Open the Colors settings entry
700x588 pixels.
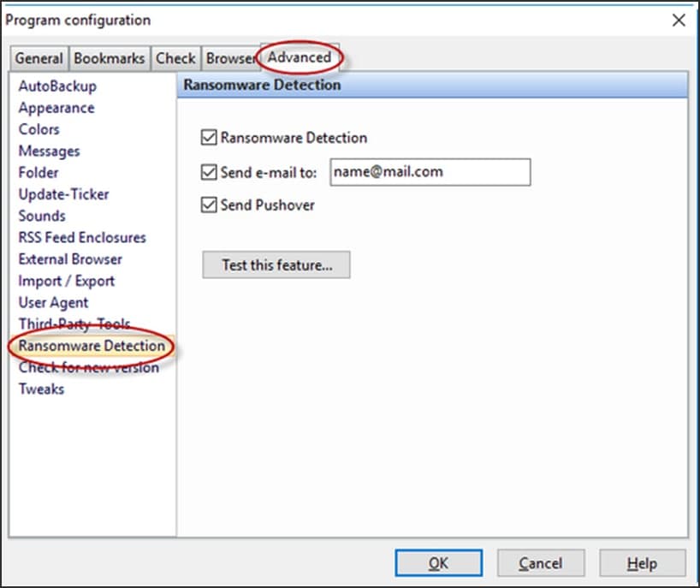(39, 129)
